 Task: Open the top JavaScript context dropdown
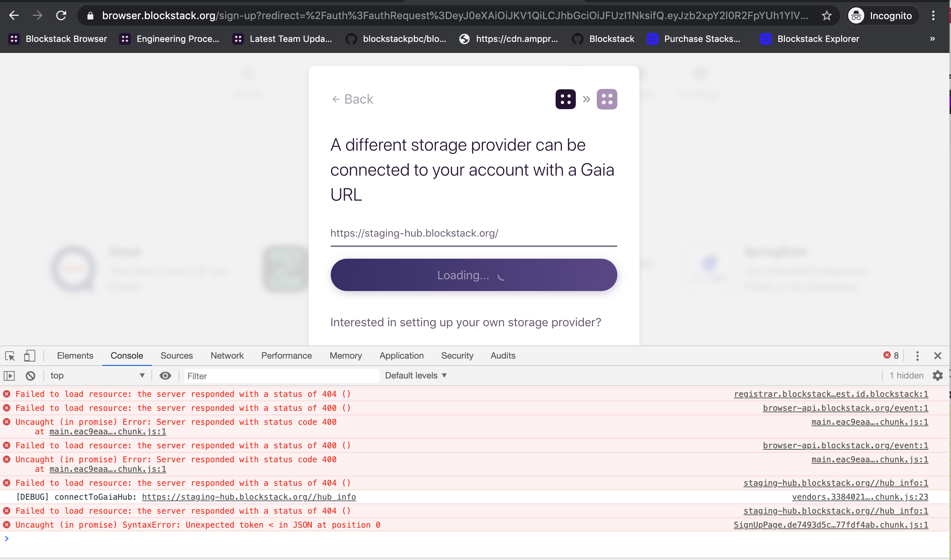pyautogui.click(x=97, y=376)
